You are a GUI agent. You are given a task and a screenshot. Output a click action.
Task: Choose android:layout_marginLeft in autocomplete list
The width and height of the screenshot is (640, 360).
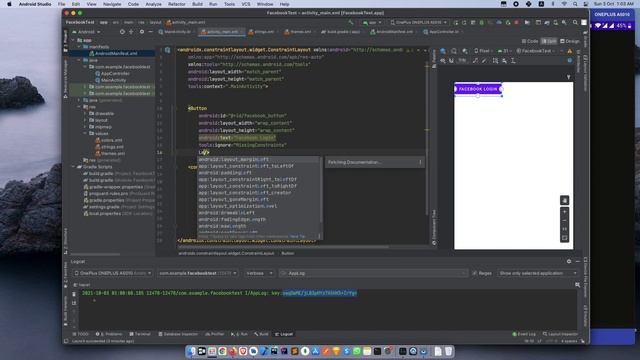point(259,160)
